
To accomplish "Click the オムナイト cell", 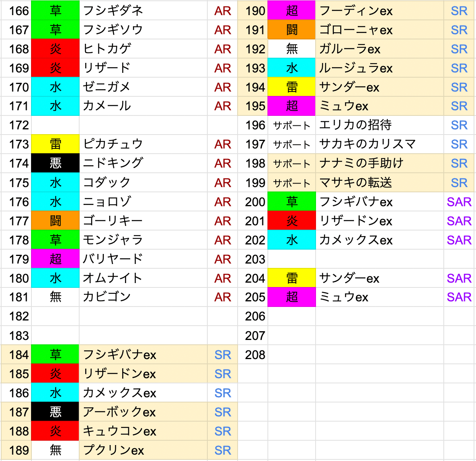I will tap(143, 278).
